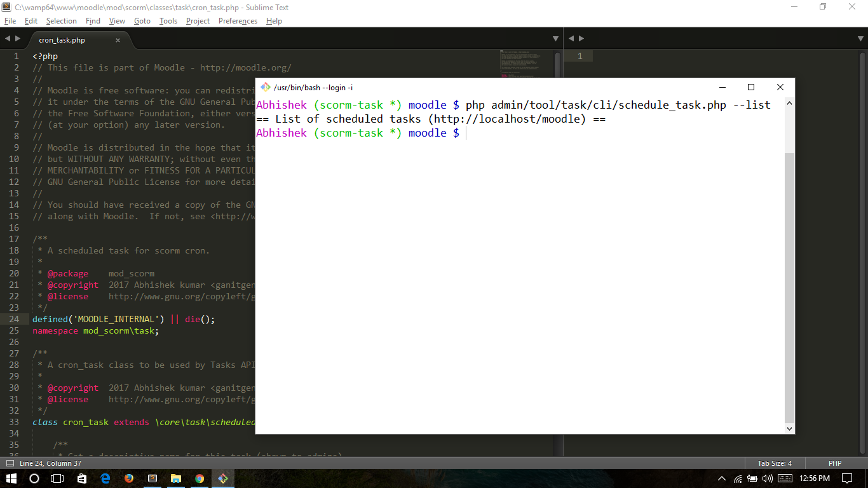Viewport: 868px width, 488px height.
Task: Open the volume tray icon
Action: point(767,478)
